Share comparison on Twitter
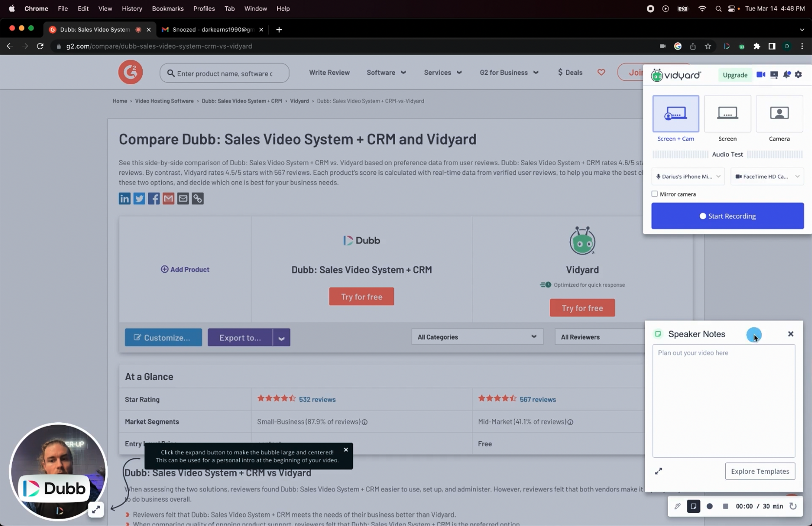Screen dimensions: 812x526 pyautogui.click(x=139, y=198)
